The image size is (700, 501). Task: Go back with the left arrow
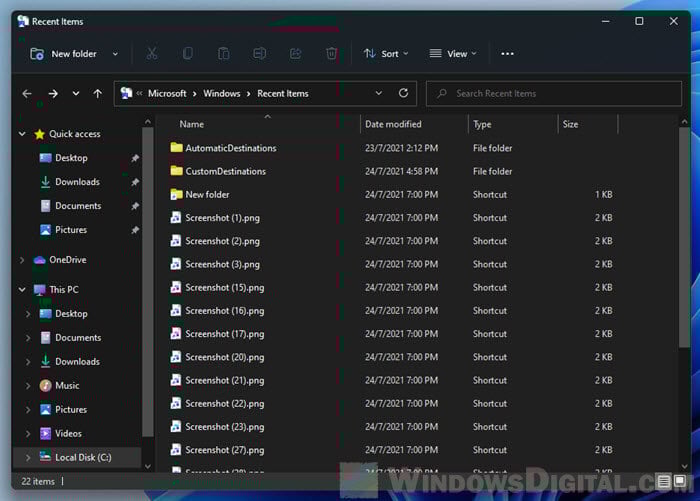[27, 94]
